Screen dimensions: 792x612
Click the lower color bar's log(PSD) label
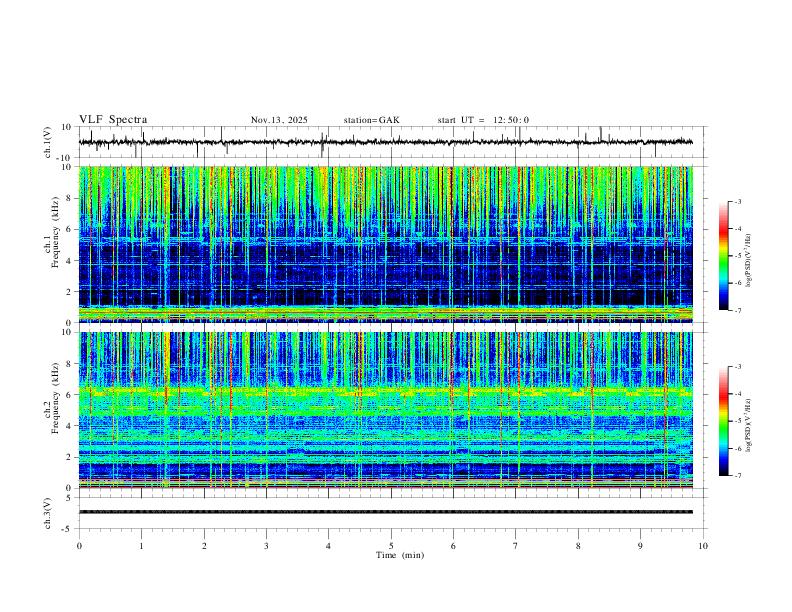749,425
